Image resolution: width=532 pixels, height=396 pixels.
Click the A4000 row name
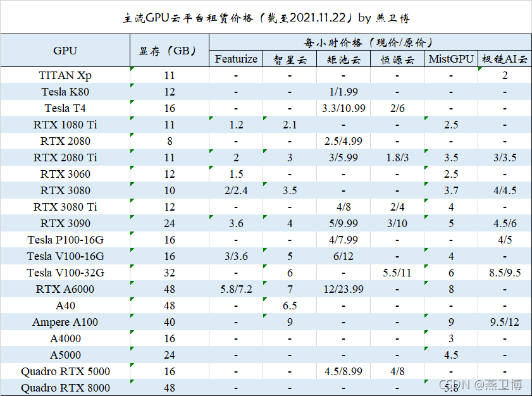[x=65, y=338]
